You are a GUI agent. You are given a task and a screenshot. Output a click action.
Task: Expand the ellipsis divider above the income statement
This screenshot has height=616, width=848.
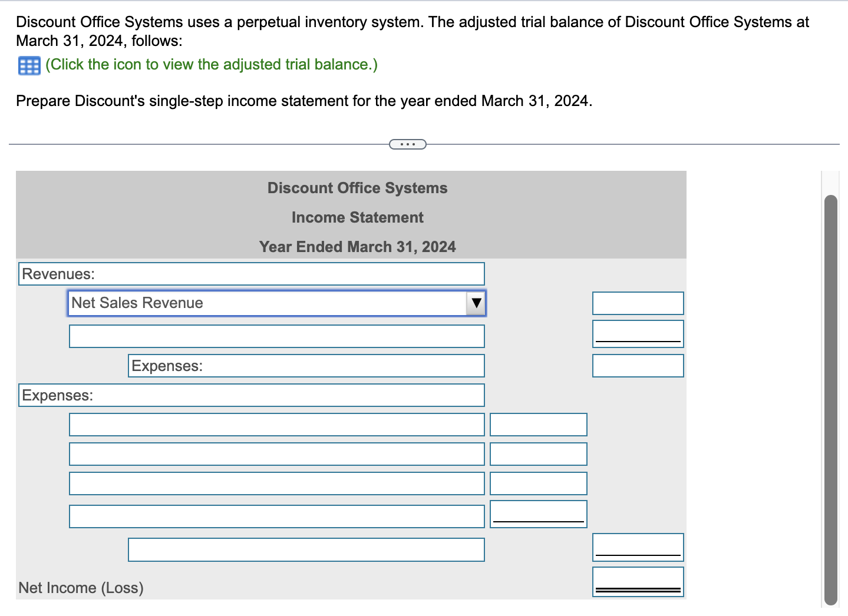(407, 143)
